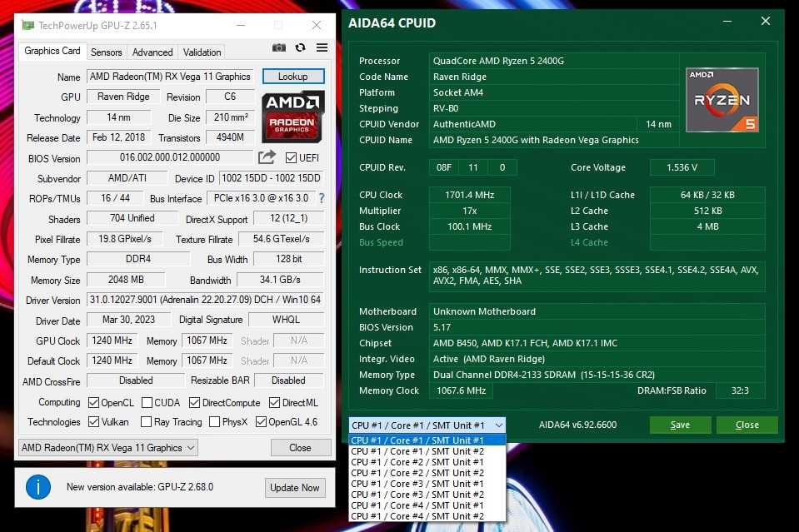Click the Processor QuadCore AMD Ryzen 5 2400G value
799x532 pixels.
click(x=553, y=61)
